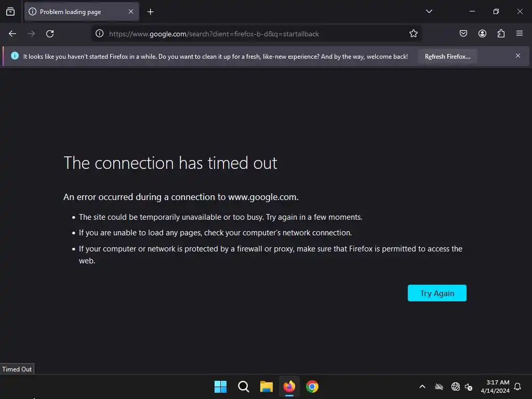Open network globe status icon
Screen dimensions: 532x399
tap(455, 387)
